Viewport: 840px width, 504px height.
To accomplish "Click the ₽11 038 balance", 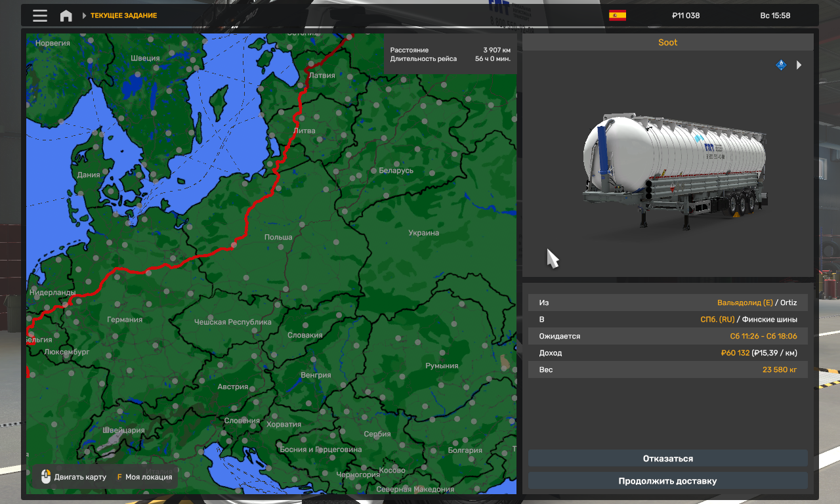I will pyautogui.click(x=686, y=16).
